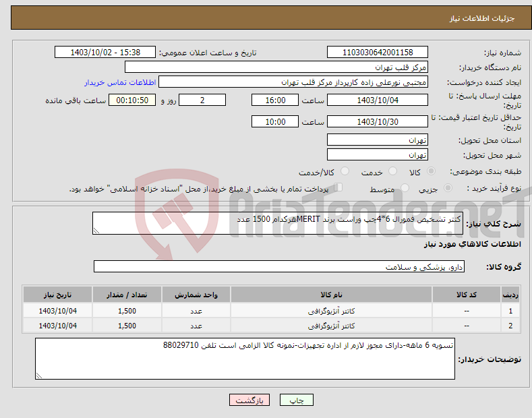Select the خدمت radio button
Screen dimensions: 532x418
(x=392, y=171)
